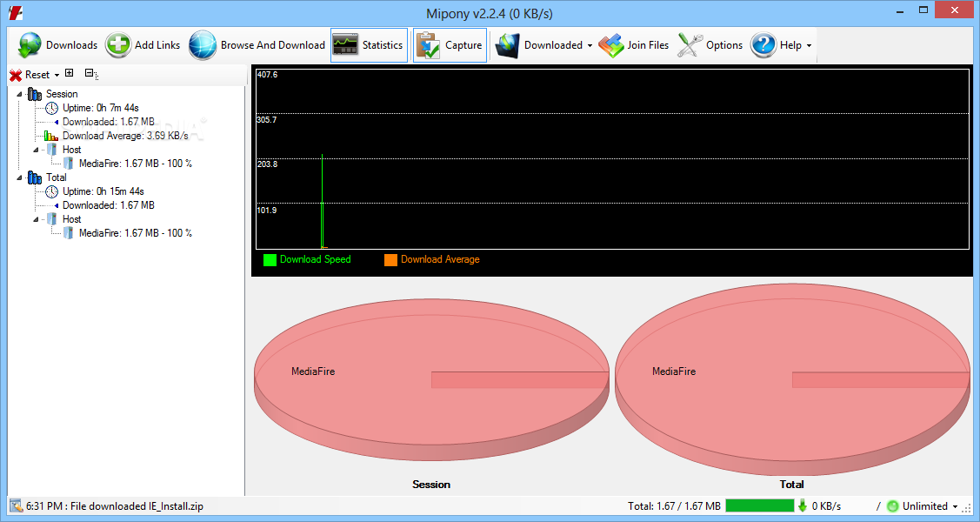980x522 pixels.
Task: Open Browse And Download globe icon
Action: pos(203,45)
